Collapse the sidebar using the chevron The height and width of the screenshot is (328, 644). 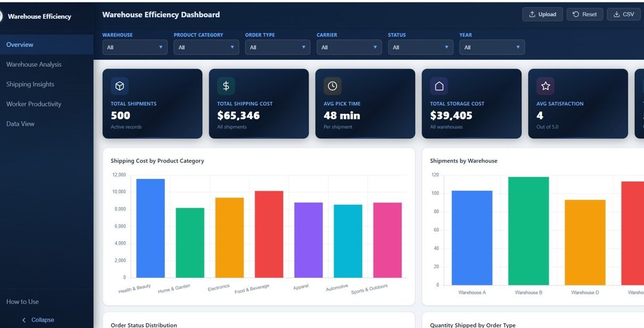coord(24,320)
